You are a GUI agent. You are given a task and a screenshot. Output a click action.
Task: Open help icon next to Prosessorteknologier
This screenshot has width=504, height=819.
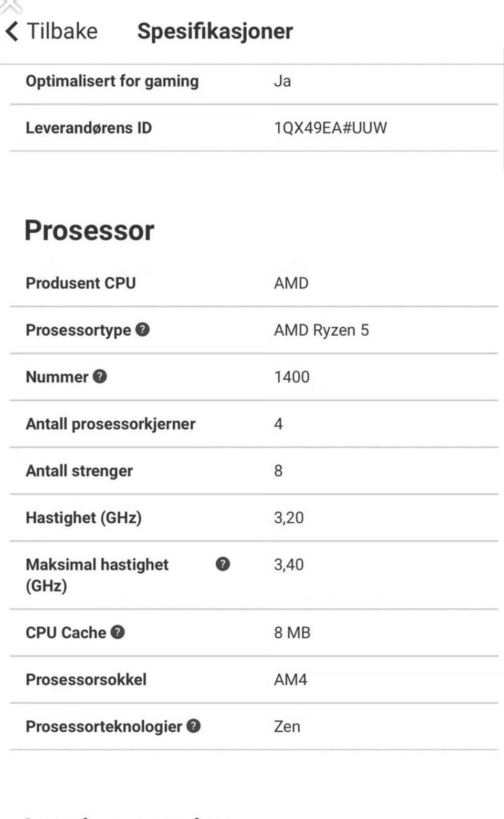[x=194, y=725]
